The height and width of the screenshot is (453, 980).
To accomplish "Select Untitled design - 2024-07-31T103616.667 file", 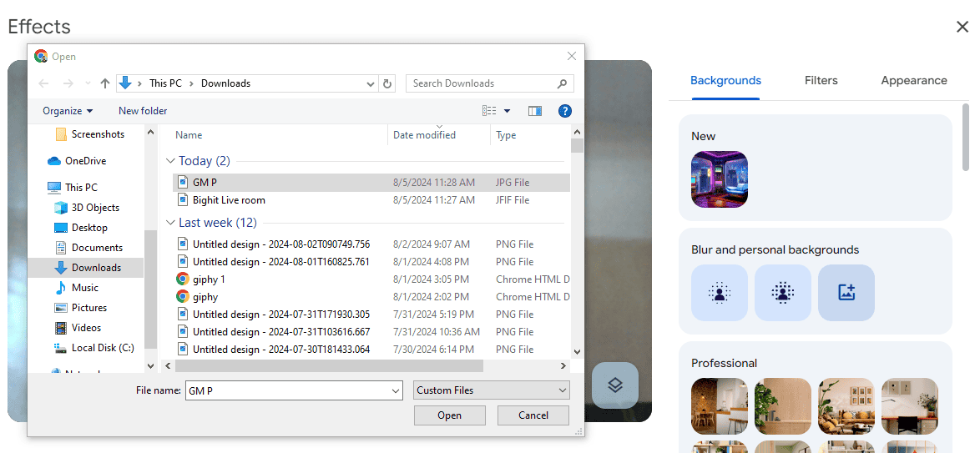I will (371, 332).
